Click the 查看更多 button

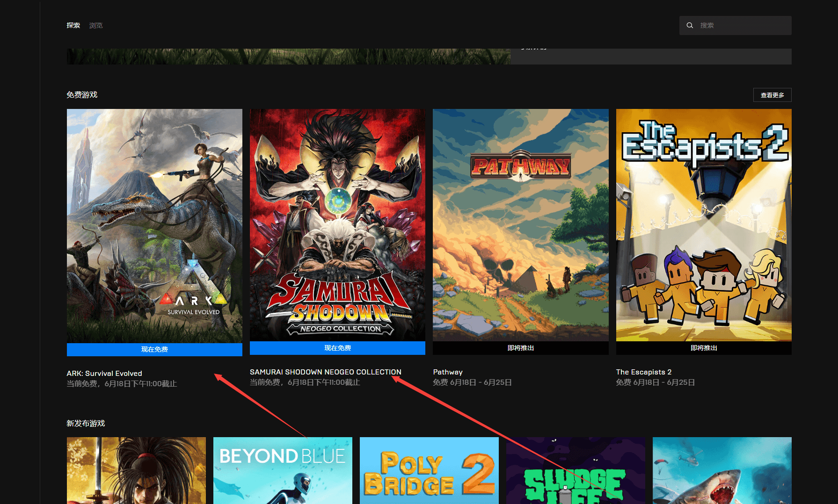click(772, 95)
